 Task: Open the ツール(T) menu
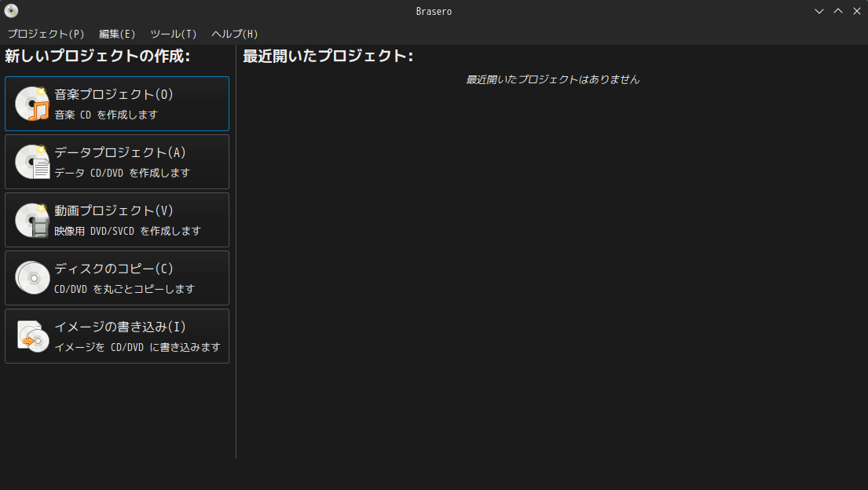tap(174, 34)
